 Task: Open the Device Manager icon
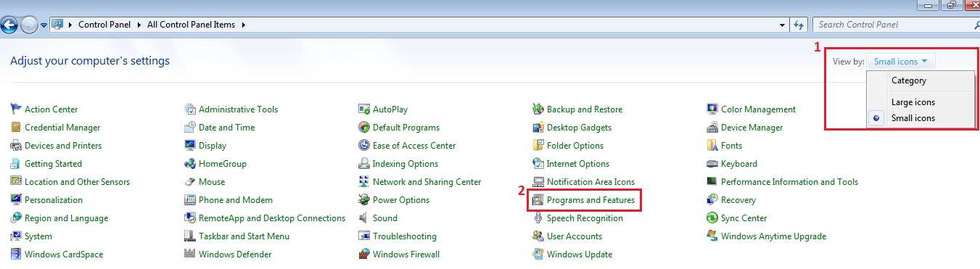coord(712,128)
